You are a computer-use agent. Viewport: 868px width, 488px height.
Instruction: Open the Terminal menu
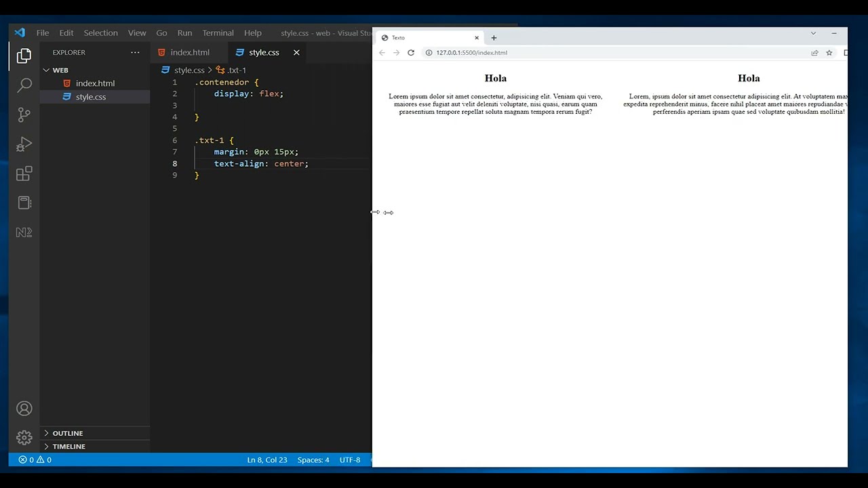[218, 33]
